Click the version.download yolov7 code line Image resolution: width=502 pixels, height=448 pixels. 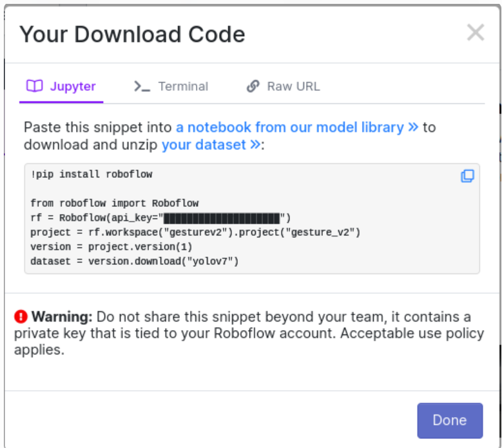click(x=135, y=262)
